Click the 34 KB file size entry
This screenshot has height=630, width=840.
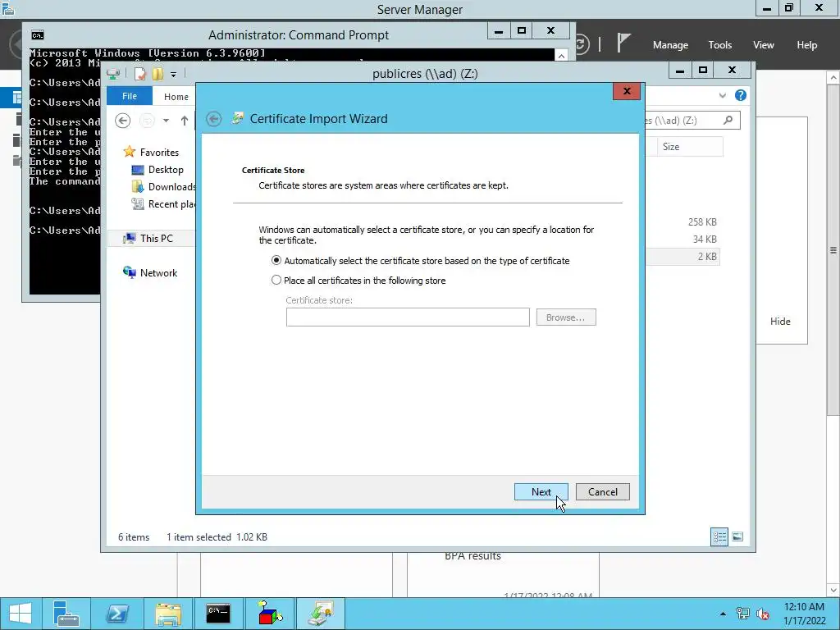click(704, 239)
